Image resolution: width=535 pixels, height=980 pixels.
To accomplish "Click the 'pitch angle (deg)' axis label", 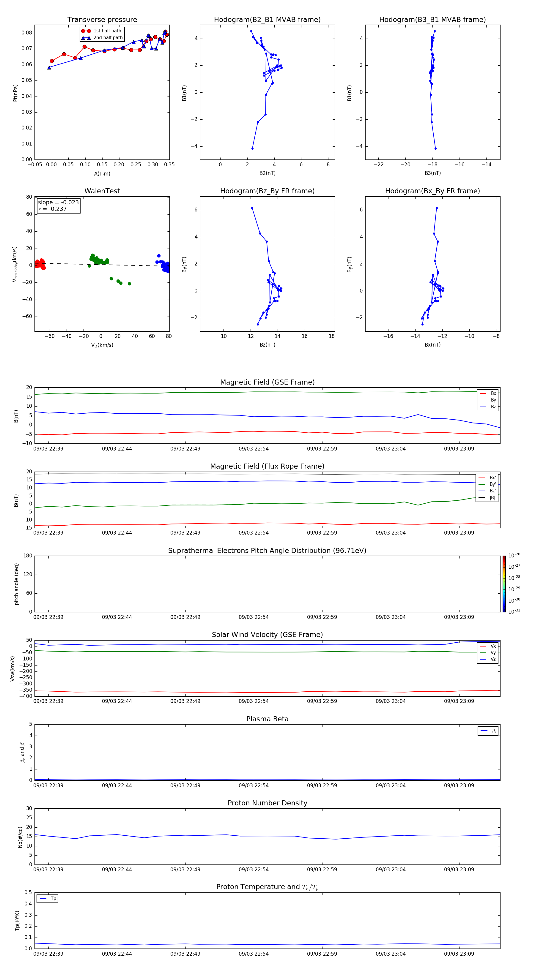I will pos(16,584).
